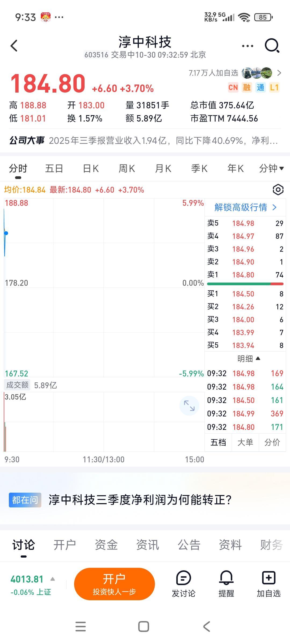The image size is (290, 644).
Task: Tap stock title 淳中科技
Action: click(x=145, y=42)
